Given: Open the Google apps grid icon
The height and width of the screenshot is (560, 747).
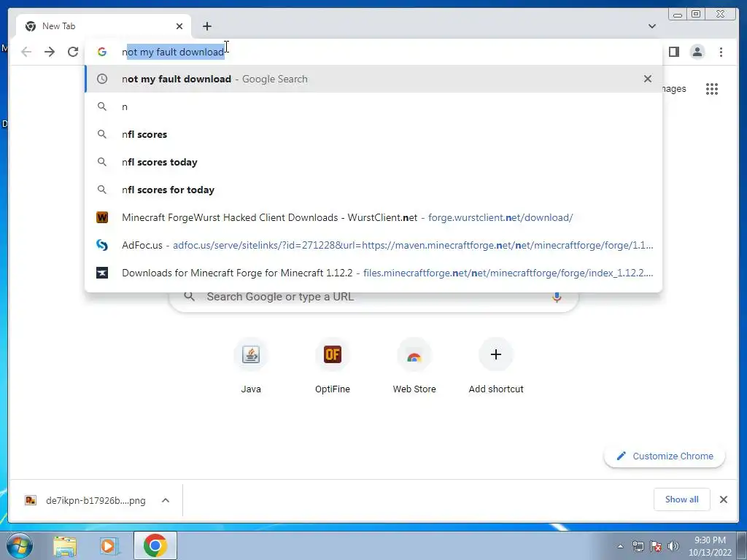Looking at the screenshot, I should 712,89.
